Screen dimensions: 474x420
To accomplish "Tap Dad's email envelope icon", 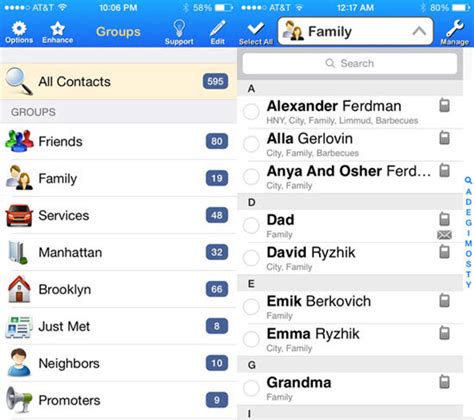I will click(444, 235).
